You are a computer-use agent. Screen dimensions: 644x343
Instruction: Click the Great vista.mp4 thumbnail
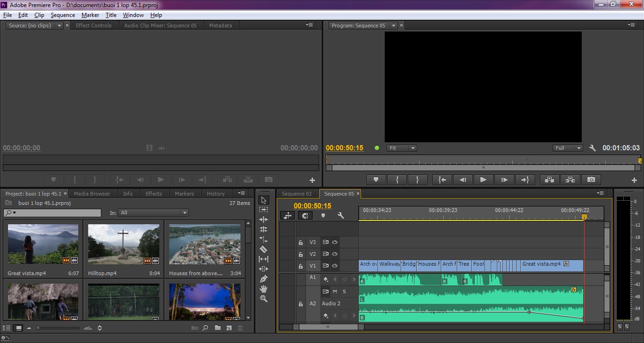coord(43,244)
